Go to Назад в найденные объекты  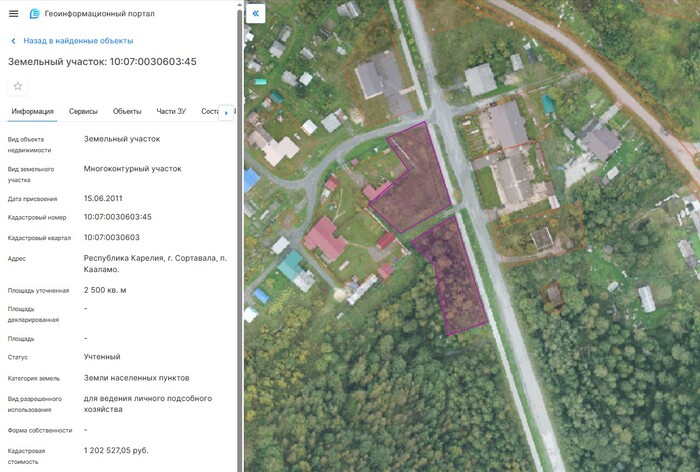[x=78, y=41]
